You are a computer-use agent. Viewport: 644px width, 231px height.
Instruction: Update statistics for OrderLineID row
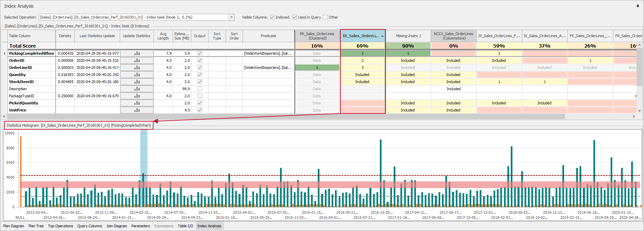137,68
